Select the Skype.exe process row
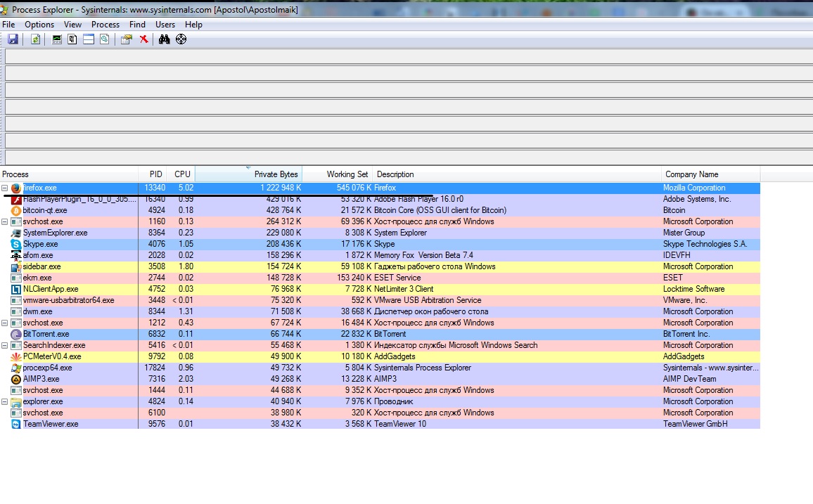Image resolution: width=813 pixels, height=504 pixels. tap(380, 244)
